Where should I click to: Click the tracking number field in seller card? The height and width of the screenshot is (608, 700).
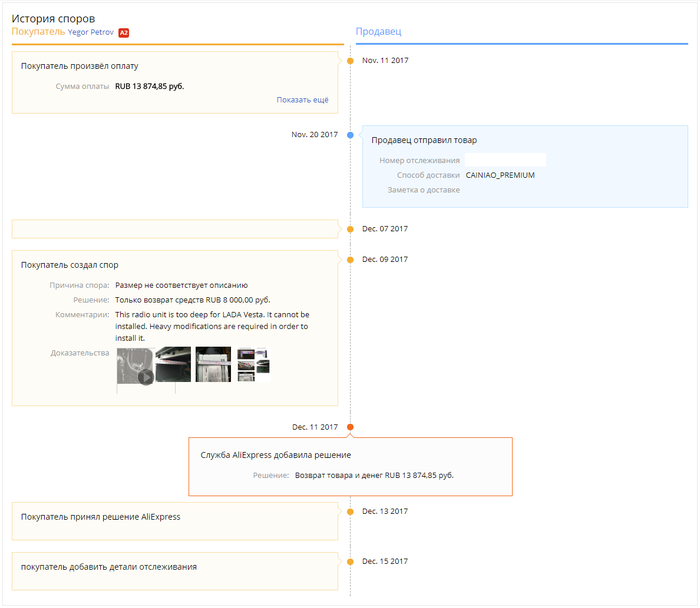click(505, 160)
